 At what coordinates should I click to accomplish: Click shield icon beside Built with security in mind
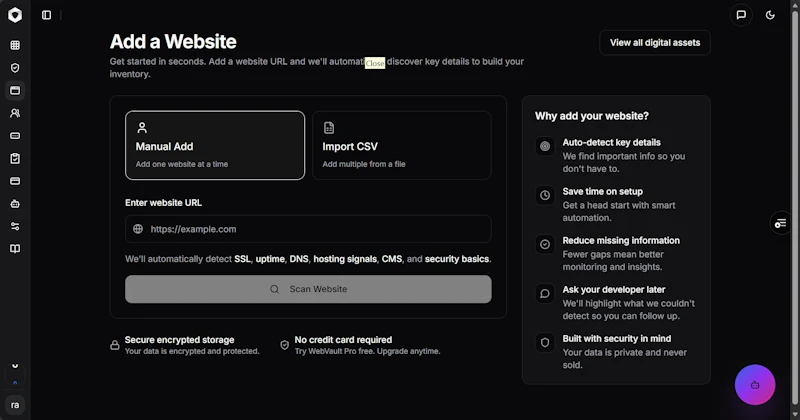click(x=545, y=342)
